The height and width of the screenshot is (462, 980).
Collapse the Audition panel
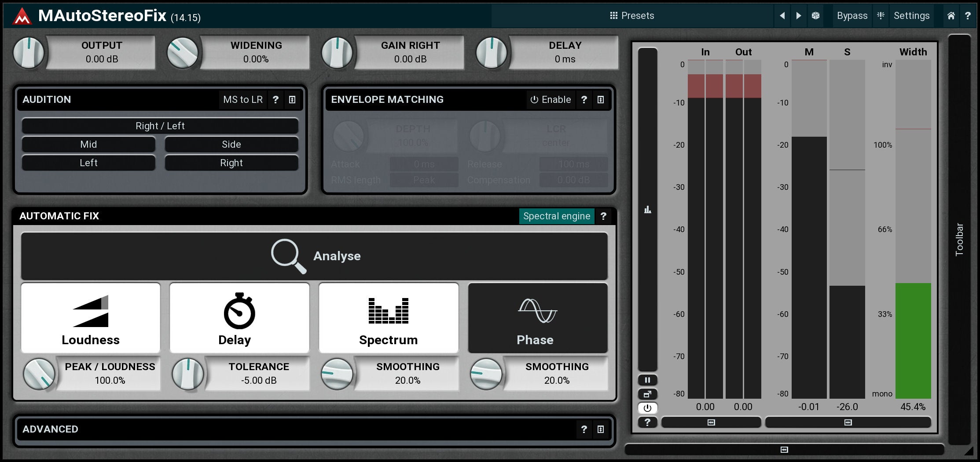click(x=292, y=100)
